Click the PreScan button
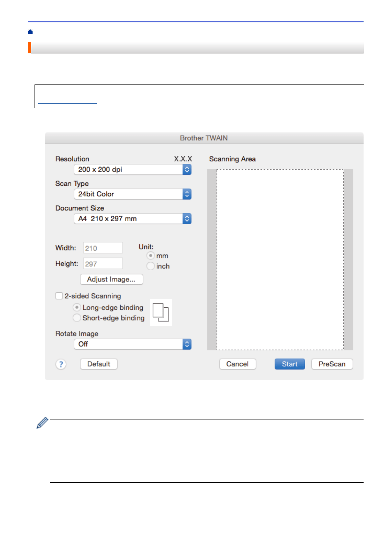The width and height of the screenshot is (392, 554). tap(332, 364)
